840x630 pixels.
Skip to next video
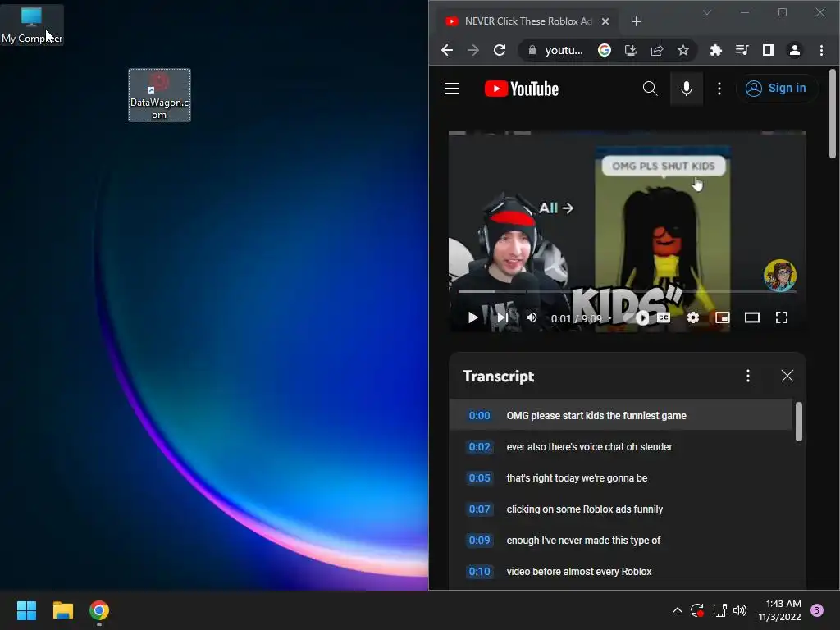tap(502, 317)
